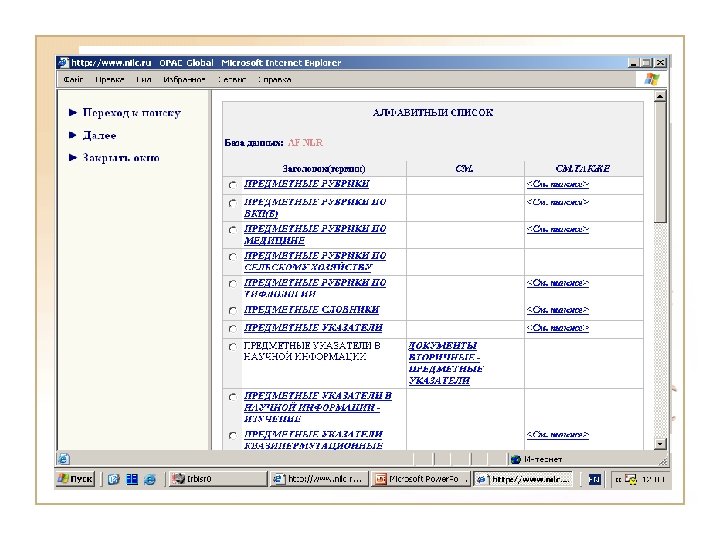Click См. также link for ПРЕДМЕТНЫЕ РУБРИКИ
The width and height of the screenshot is (720, 540).
(557, 184)
